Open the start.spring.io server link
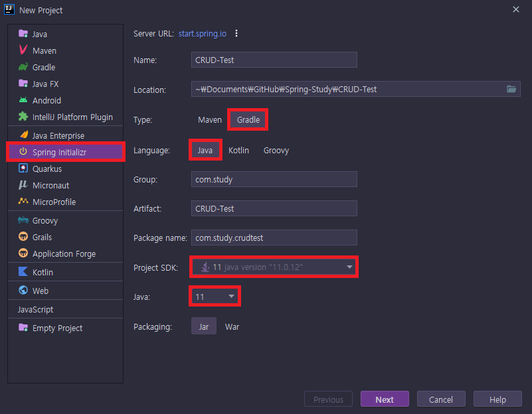The image size is (532, 414). 202,34
